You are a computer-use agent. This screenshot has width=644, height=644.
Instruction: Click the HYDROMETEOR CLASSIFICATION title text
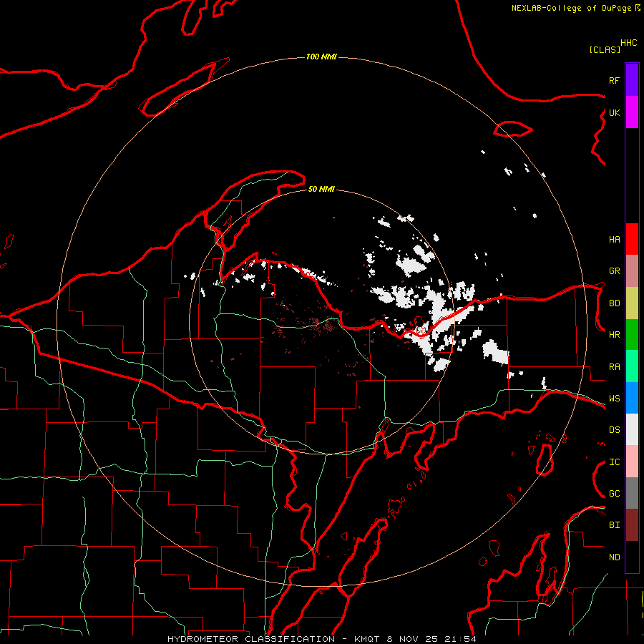251,639
